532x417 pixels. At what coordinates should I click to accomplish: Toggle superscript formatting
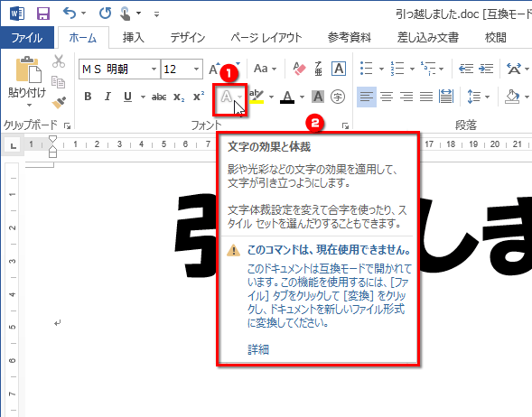pyautogui.click(x=199, y=97)
